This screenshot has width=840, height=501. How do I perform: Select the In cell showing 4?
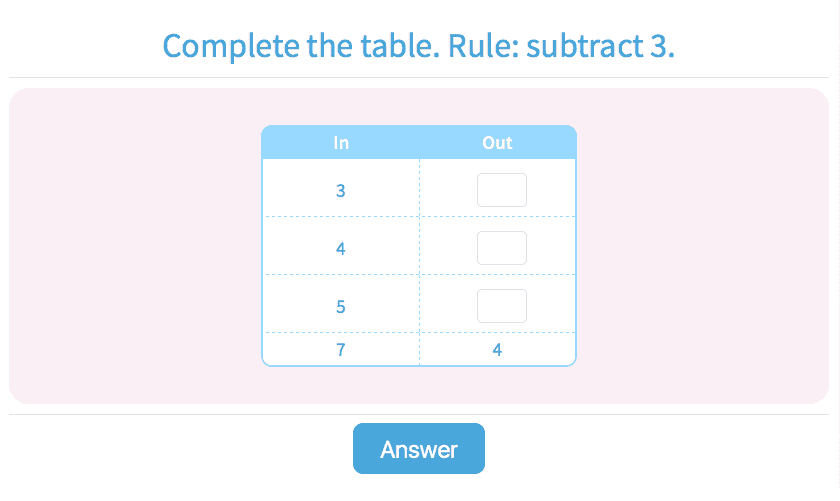point(341,248)
